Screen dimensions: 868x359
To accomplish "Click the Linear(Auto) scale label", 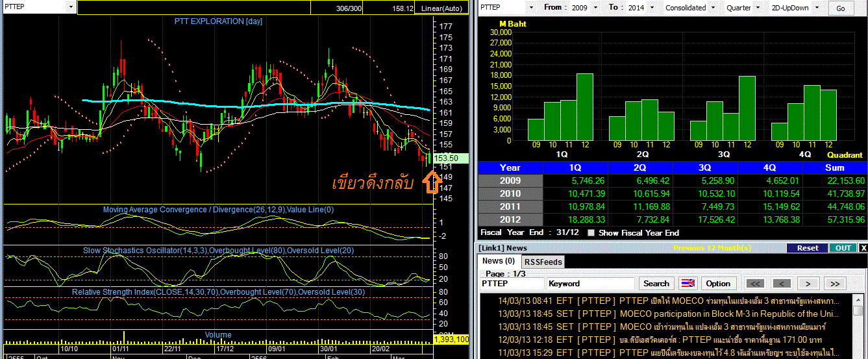I will pos(441,8).
